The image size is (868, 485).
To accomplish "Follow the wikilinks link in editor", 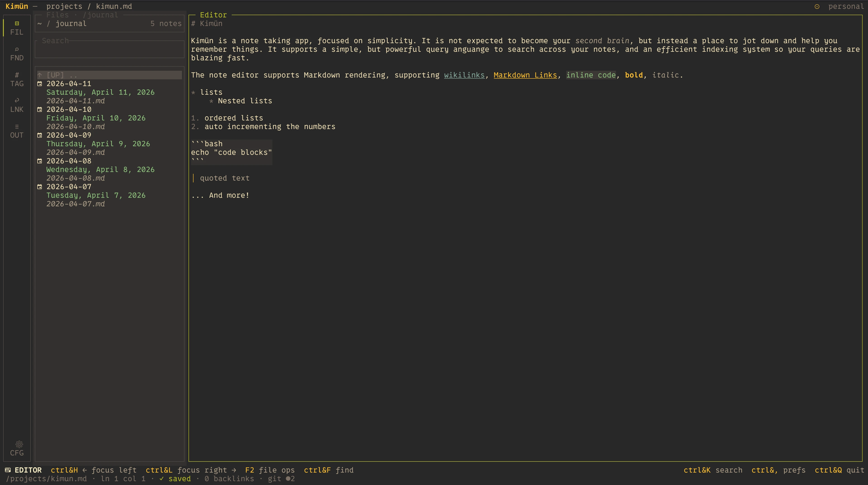I will (x=464, y=75).
